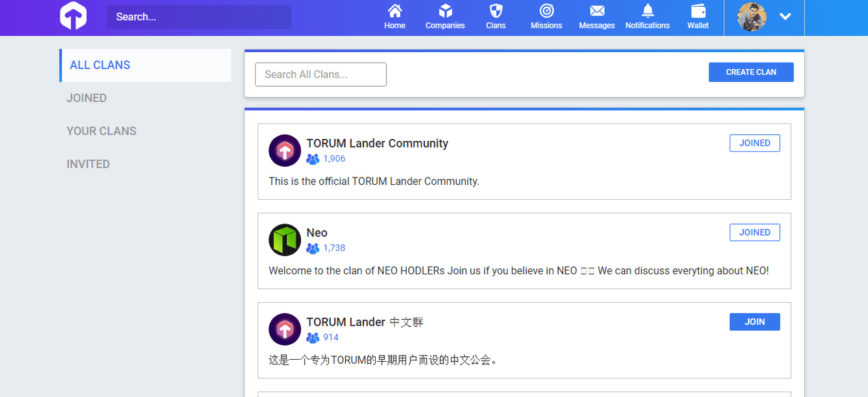Viewport: 868px width, 397px height.
Task: Click the member count 914
Action: [331, 337]
